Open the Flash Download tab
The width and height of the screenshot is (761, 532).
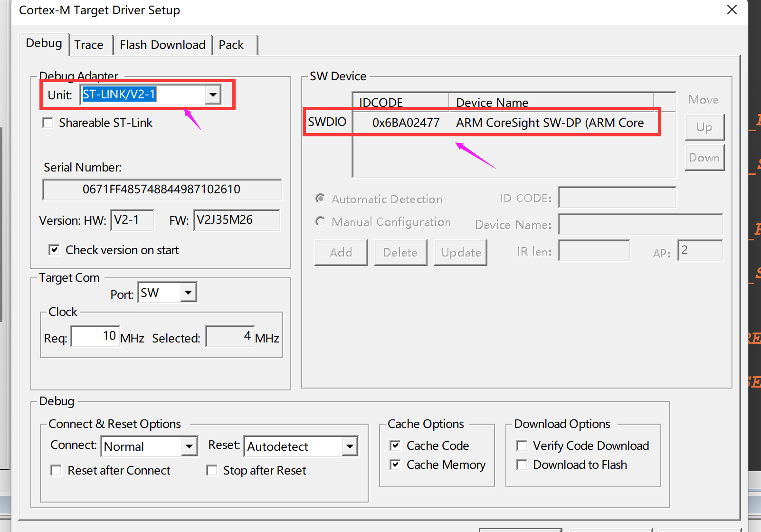point(162,45)
